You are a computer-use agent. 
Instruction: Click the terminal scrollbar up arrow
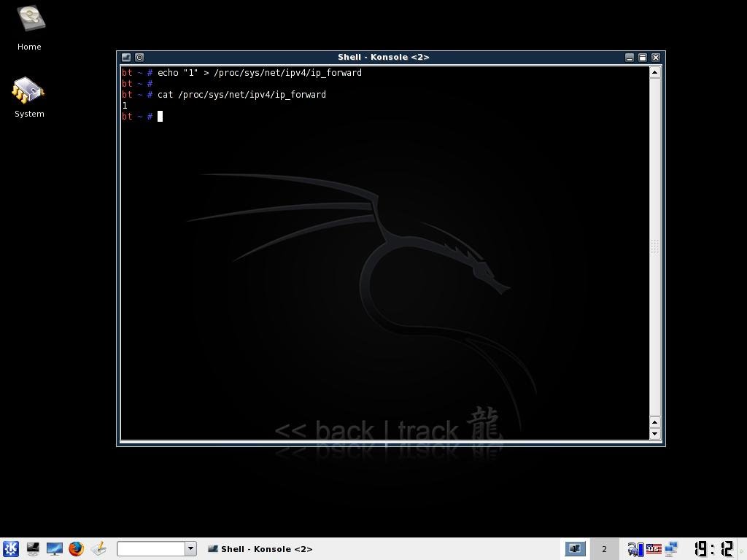[x=654, y=71]
